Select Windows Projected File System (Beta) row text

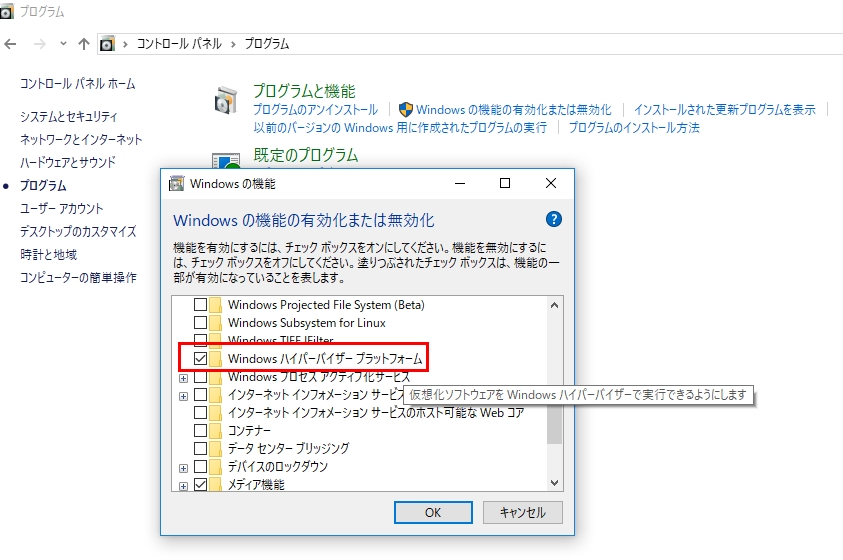click(326, 305)
